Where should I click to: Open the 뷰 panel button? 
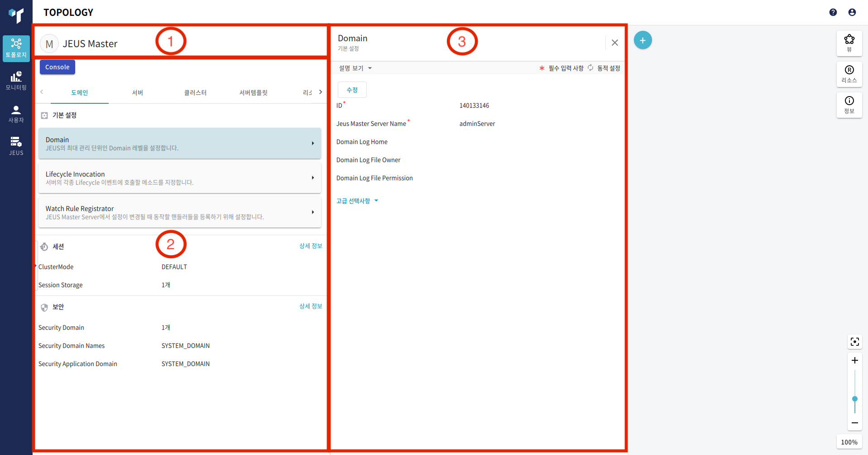coord(849,44)
